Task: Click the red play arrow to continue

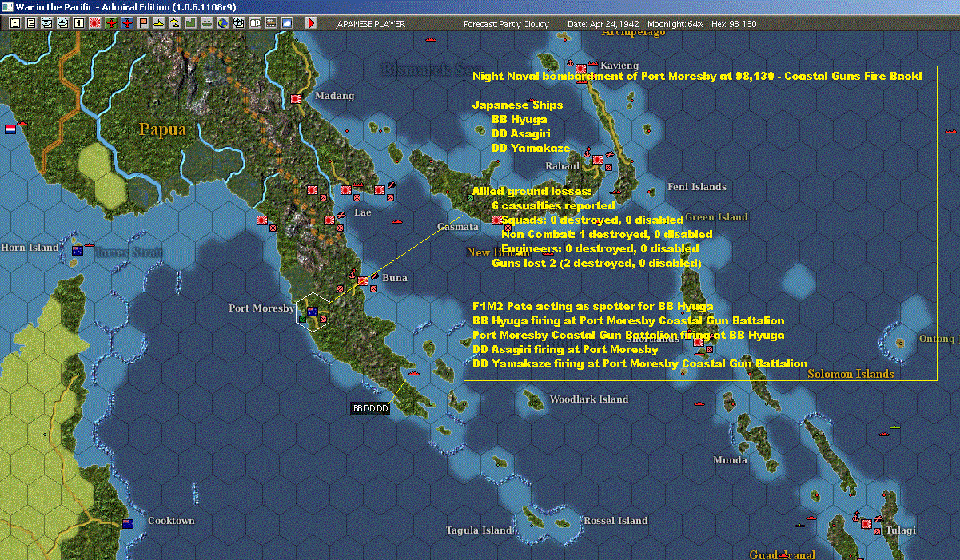Action: 311,24
